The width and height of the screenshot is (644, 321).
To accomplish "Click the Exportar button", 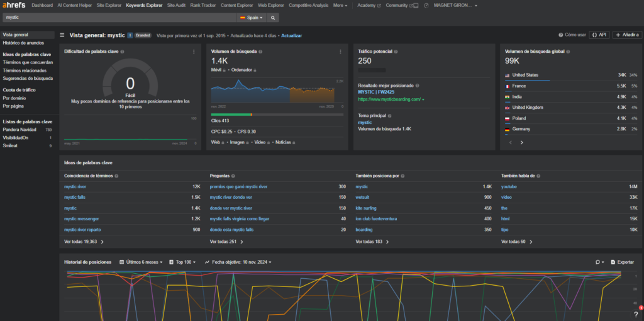I will coord(622,262).
